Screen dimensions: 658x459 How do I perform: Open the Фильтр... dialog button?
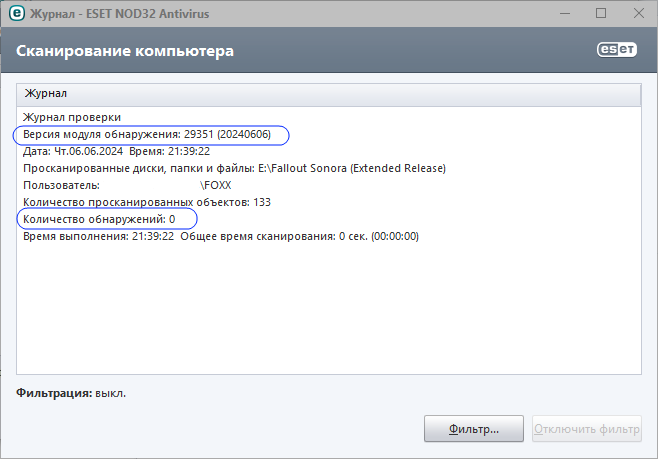(x=474, y=429)
